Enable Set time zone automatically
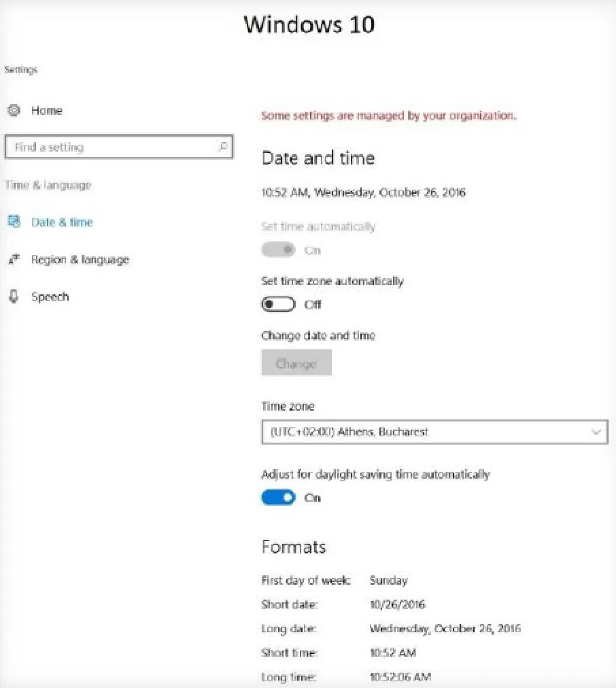This screenshot has width=616, height=688. (x=278, y=304)
